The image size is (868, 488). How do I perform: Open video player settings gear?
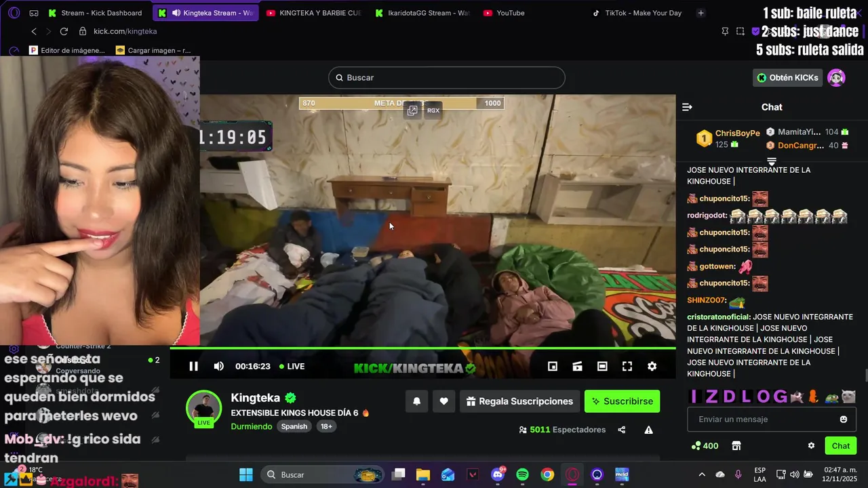652,366
